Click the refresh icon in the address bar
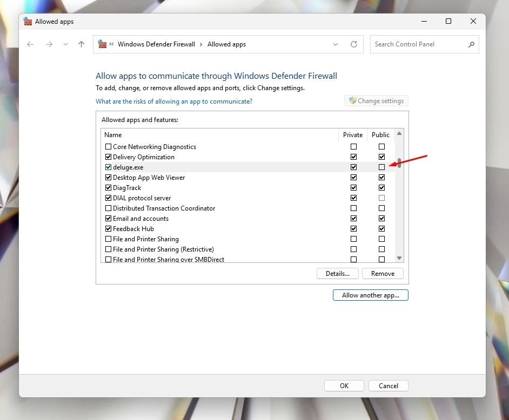 (354, 44)
